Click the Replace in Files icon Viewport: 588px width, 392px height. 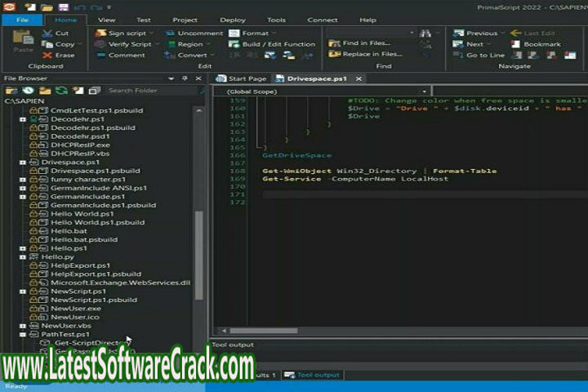pos(334,54)
